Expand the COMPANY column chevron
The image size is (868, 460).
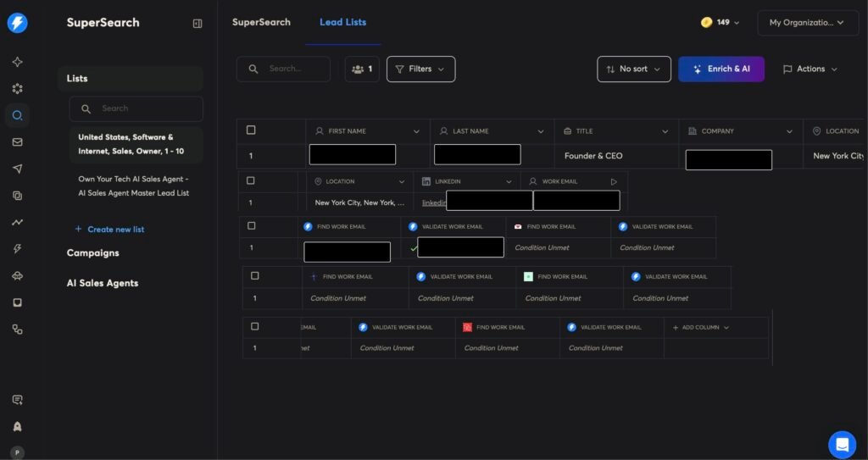tap(789, 132)
